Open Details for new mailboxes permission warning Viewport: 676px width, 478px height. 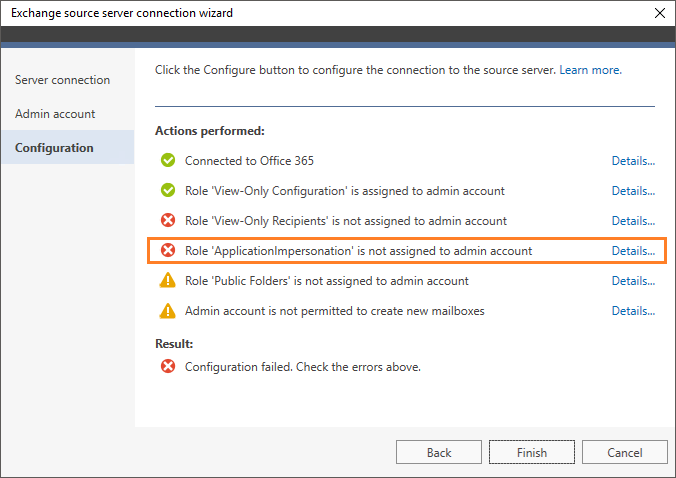(x=633, y=311)
